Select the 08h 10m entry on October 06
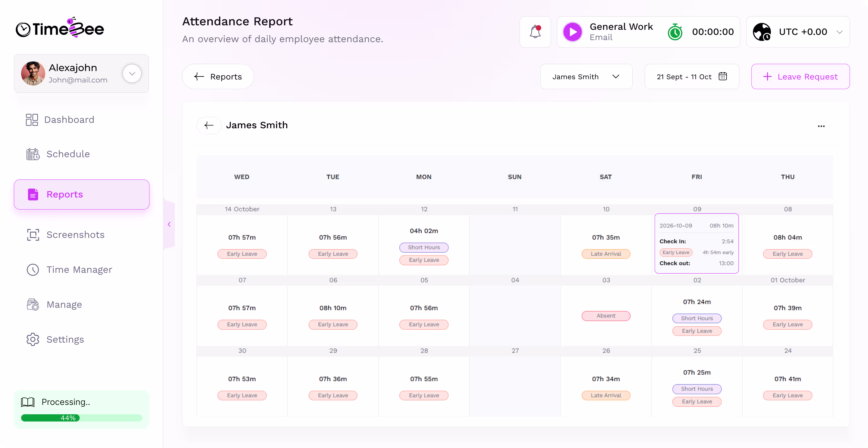868x448 pixels. click(x=332, y=308)
